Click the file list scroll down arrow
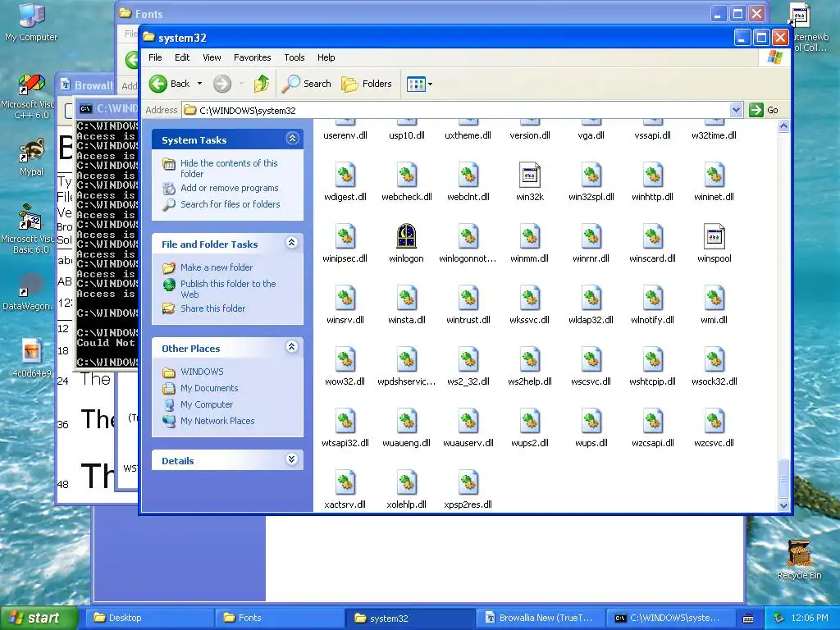Viewport: 840px width, 630px height. (x=783, y=505)
